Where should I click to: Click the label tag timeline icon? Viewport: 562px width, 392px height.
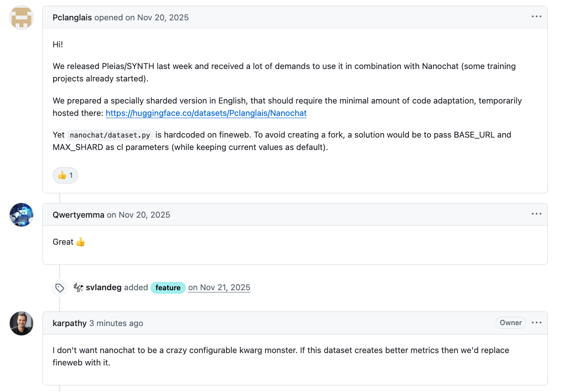60,288
